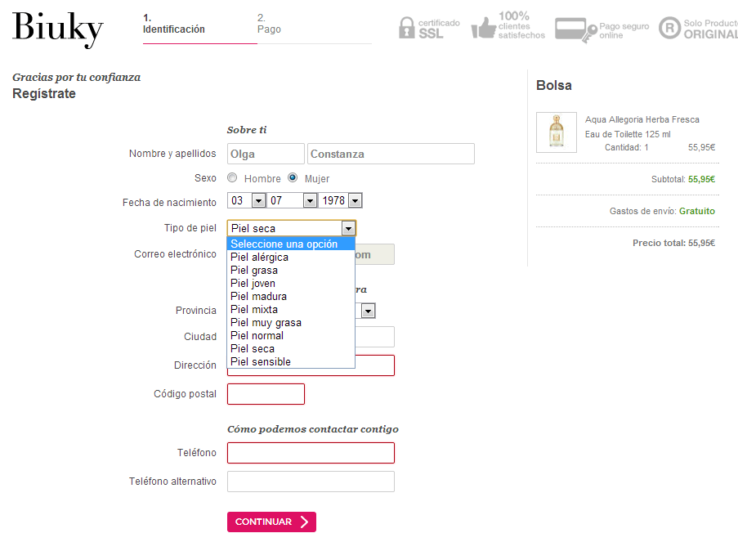This screenshot has height=560, width=738.
Task: Click into the Código postal field
Action: 266,394
